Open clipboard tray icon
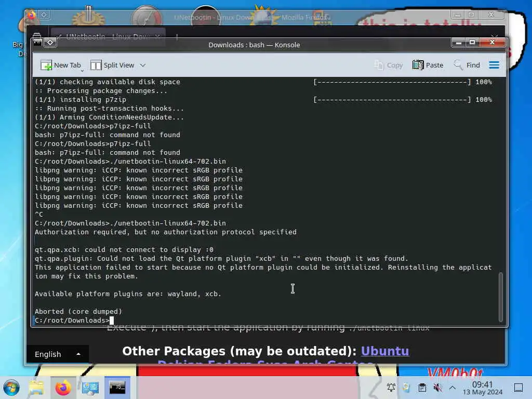 (x=422, y=388)
